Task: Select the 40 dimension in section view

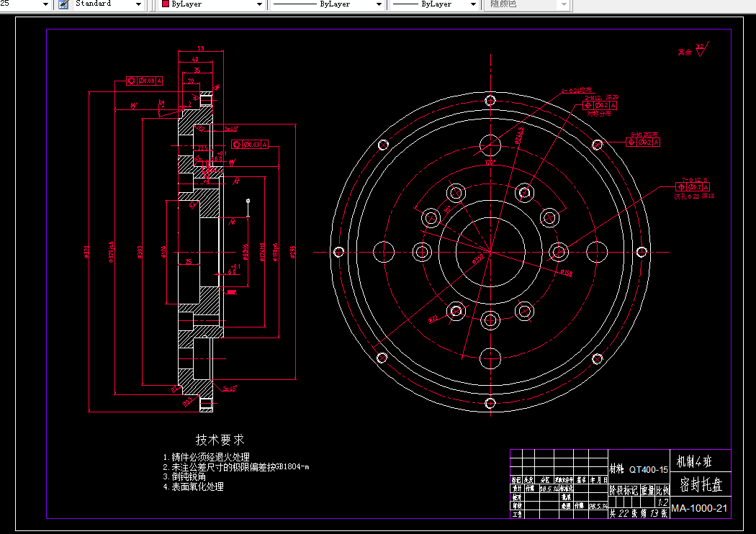Action: tap(195, 59)
